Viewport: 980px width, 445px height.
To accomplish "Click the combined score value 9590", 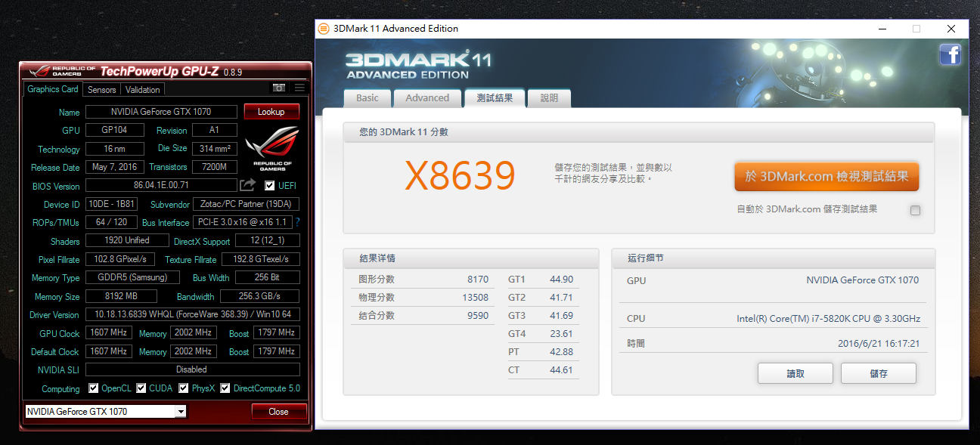I will pyautogui.click(x=478, y=316).
